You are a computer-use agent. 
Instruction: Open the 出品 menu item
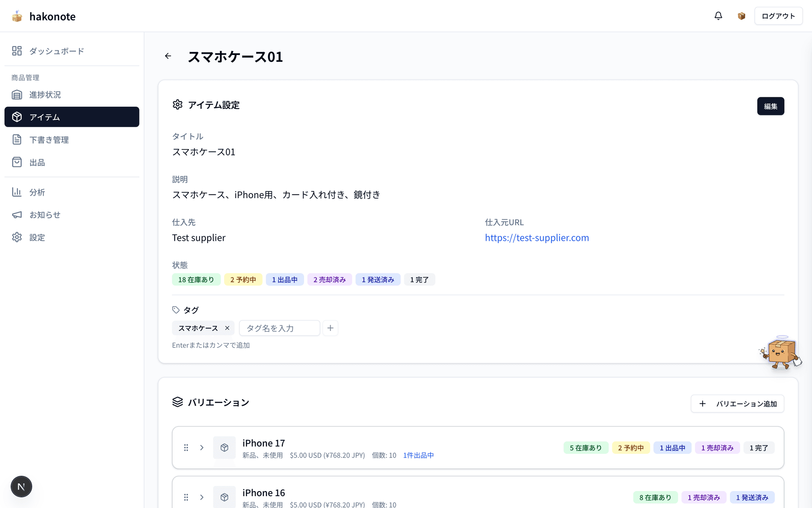click(37, 162)
